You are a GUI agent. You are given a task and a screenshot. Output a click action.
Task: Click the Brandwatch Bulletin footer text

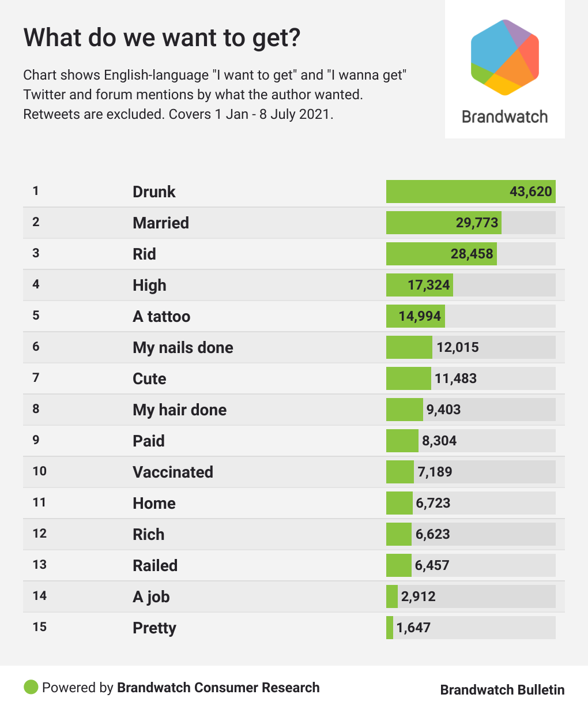pyautogui.click(x=502, y=690)
